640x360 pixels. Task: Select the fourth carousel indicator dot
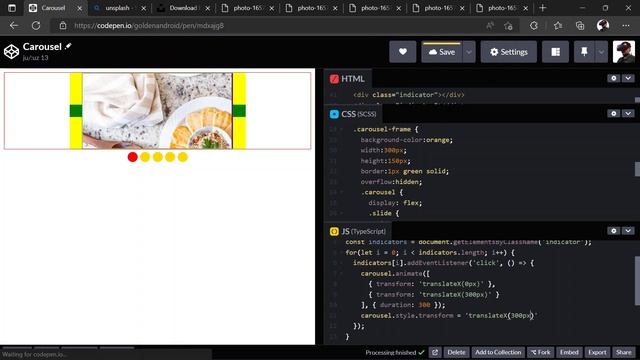pos(170,157)
